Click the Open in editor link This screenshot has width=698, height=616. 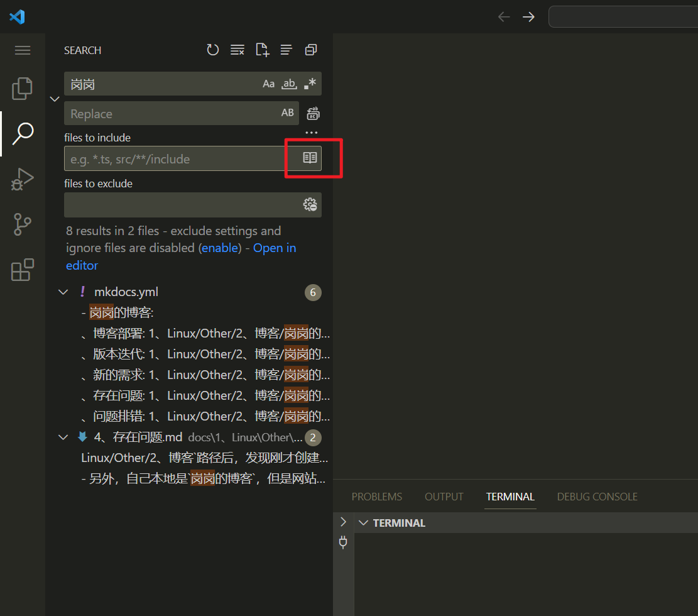point(181,256)
